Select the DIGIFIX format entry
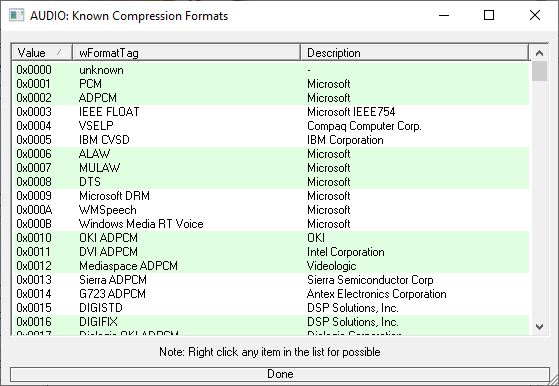 click(98, 322)
